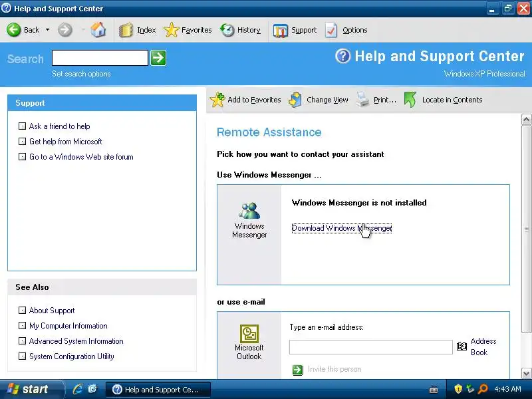Open Advanced System Information link

[x=76, y=341]
